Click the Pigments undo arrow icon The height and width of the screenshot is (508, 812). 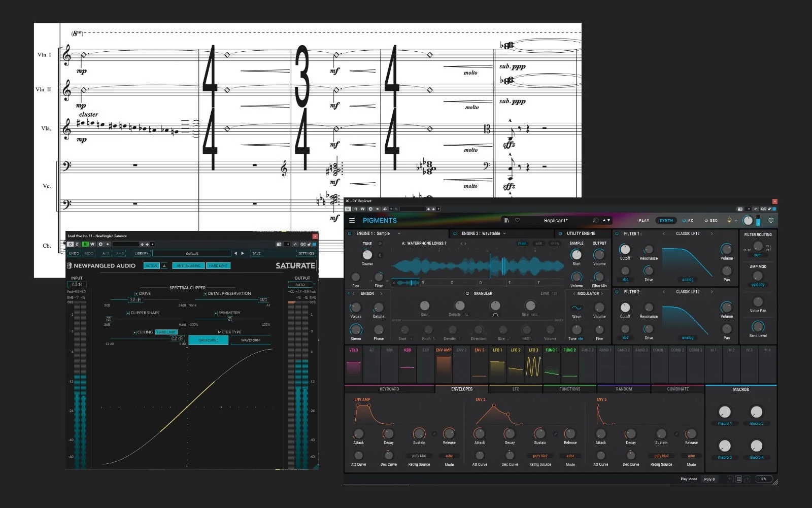pos(730,479)
